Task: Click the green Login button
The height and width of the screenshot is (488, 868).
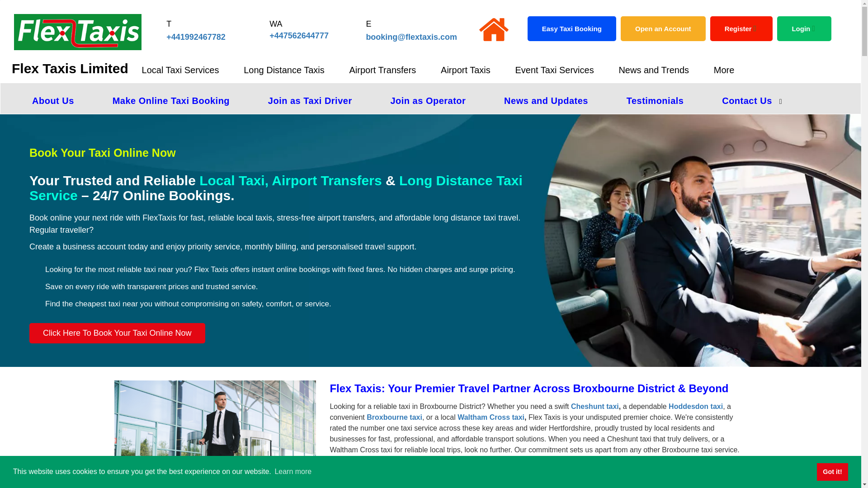Action: pyautogui.click(x=804, y=28)
